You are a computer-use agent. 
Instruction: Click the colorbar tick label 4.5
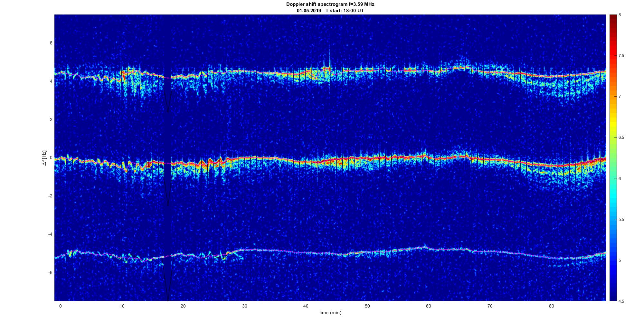(621, 301)
